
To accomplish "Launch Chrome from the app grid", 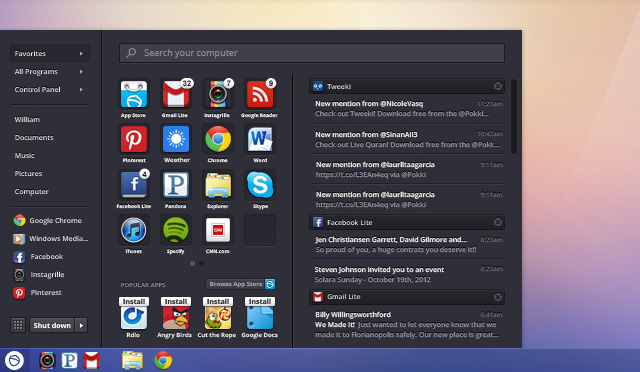I will (x=218, y=140).
